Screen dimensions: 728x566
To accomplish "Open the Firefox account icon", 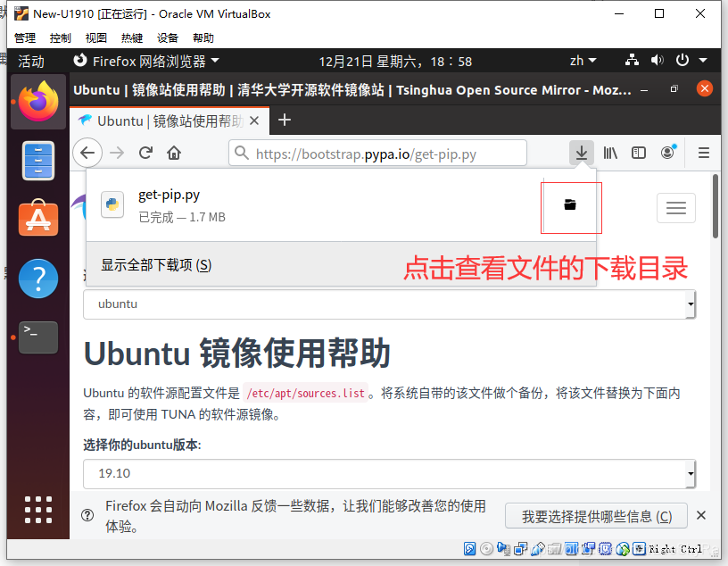I will point(668,153).
